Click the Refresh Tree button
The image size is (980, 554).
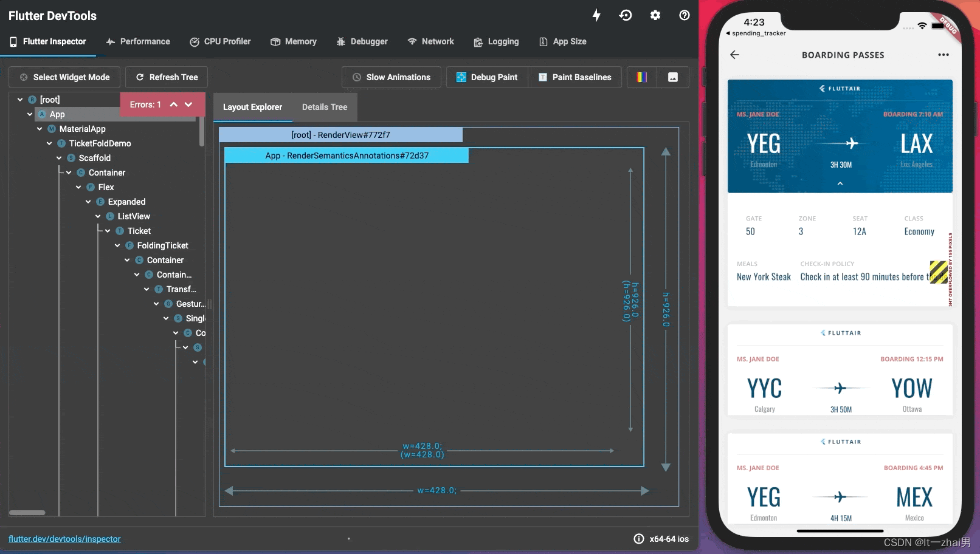click(x=166, y=77)
